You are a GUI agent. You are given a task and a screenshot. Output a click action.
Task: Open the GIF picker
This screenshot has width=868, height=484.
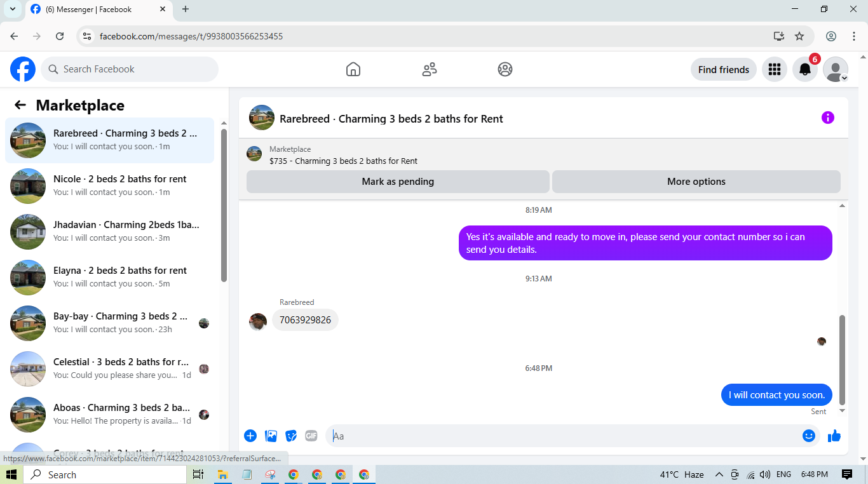(311, 436)
